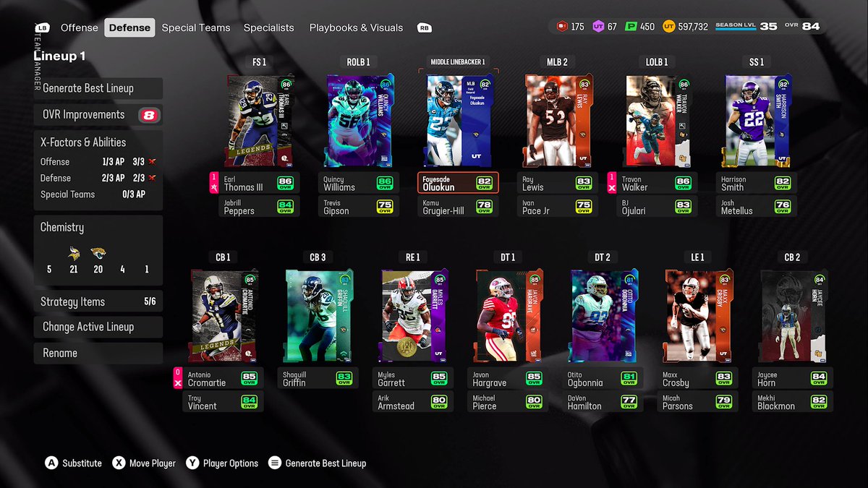Click the Y button Player Options icon

coord(192,463)
